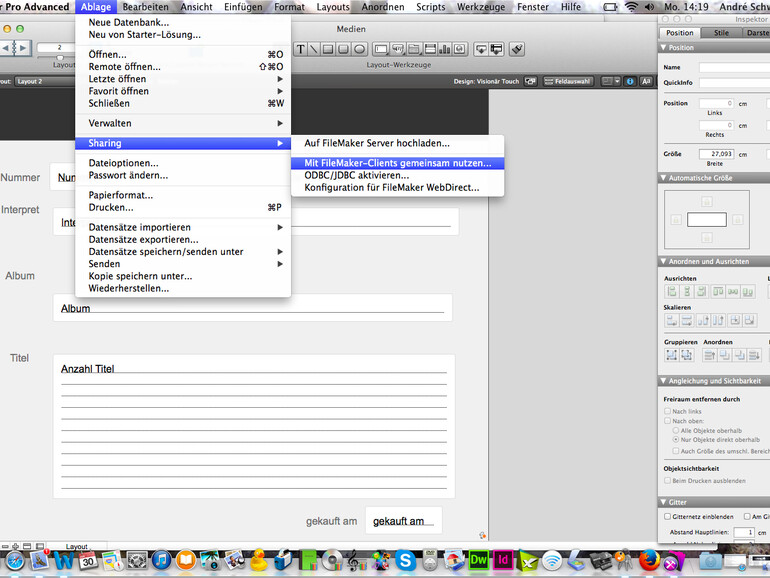Open Dreamweaver from the Dock
770x578 pixels.
click(479, 560)
